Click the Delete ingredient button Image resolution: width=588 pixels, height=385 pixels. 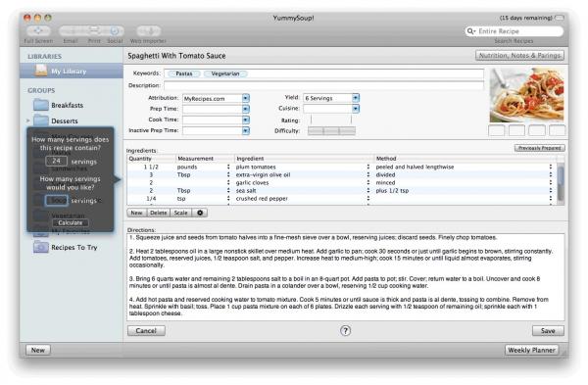point(158,213)
